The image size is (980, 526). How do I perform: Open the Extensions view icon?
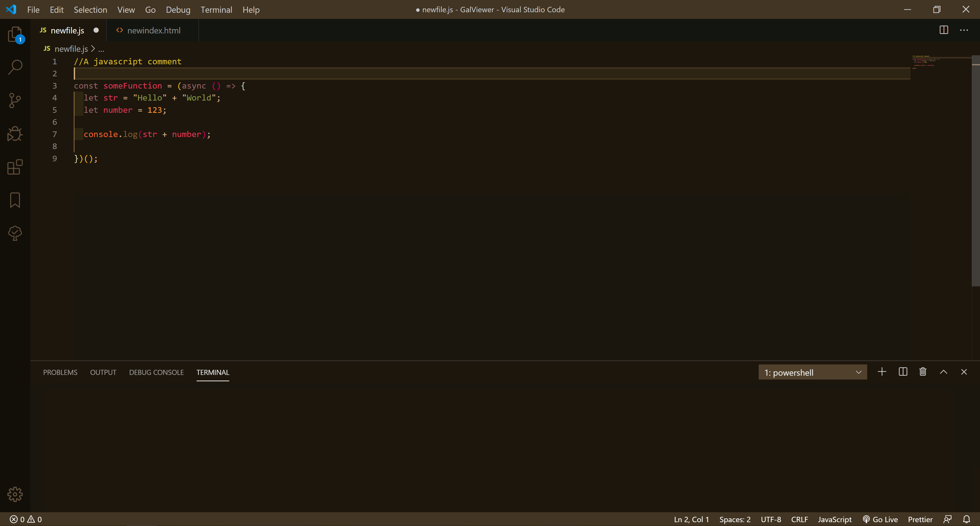point(15,167)
